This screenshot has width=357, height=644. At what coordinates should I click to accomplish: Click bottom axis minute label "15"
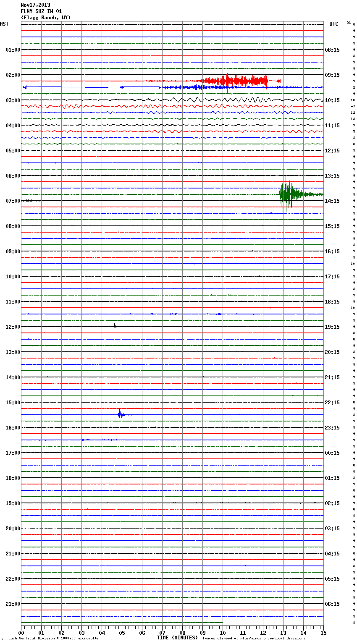323,633
